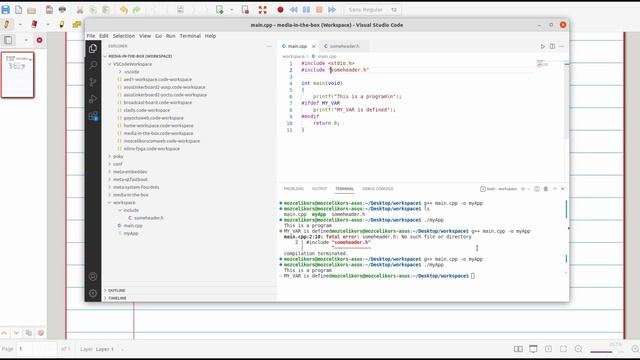Open the Search view in activity bar
The image size is (640, 360).
pos(93,65)
